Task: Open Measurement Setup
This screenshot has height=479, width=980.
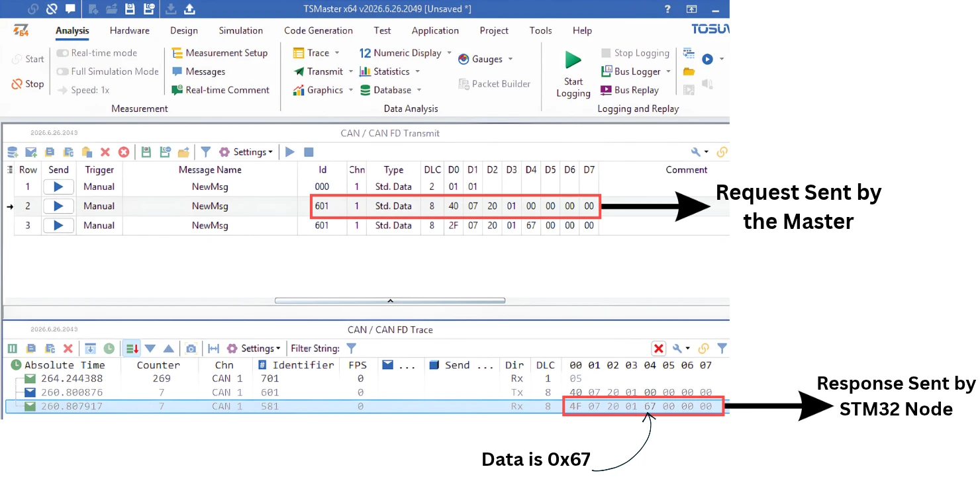Action: tap(219, 53)
